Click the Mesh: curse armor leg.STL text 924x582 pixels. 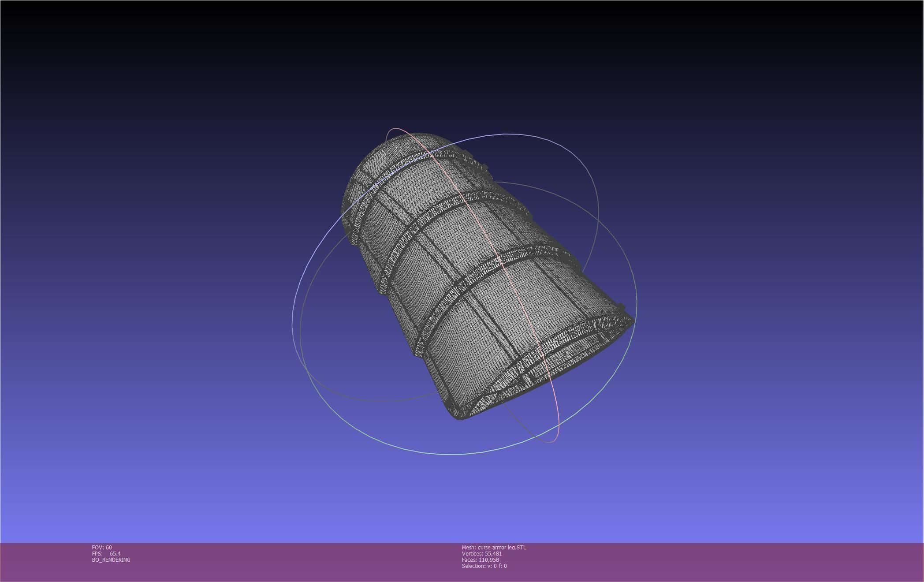(494, 548)
